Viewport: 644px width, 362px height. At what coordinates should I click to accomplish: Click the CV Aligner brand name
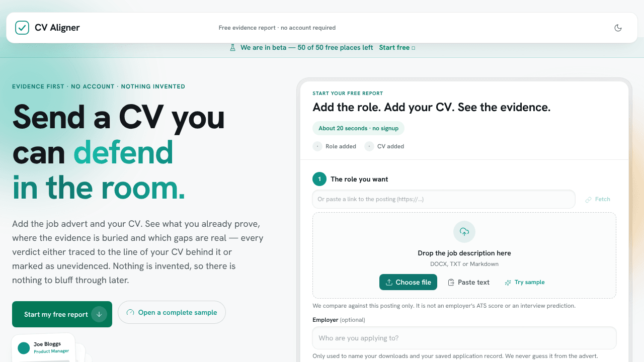click(x=57, y=28)
